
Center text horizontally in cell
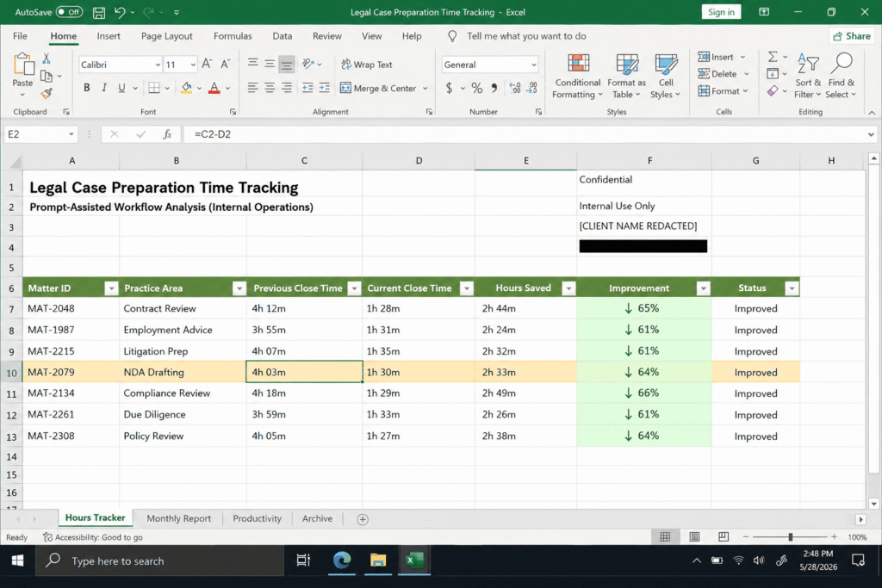[x=270, y=88]
